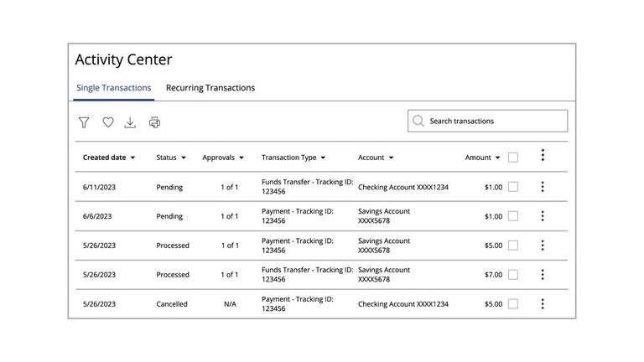Image resolution: width=644 pixels, height=362 pixels.
Task: Click the N/A approvals cell
Action: pos(230,304)
